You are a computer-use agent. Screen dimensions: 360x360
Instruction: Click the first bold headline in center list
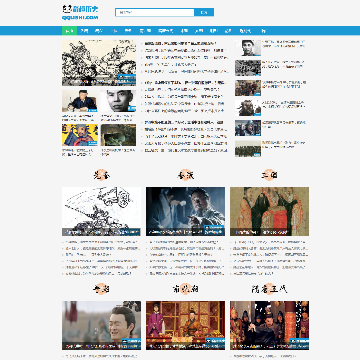click(180, 43)
